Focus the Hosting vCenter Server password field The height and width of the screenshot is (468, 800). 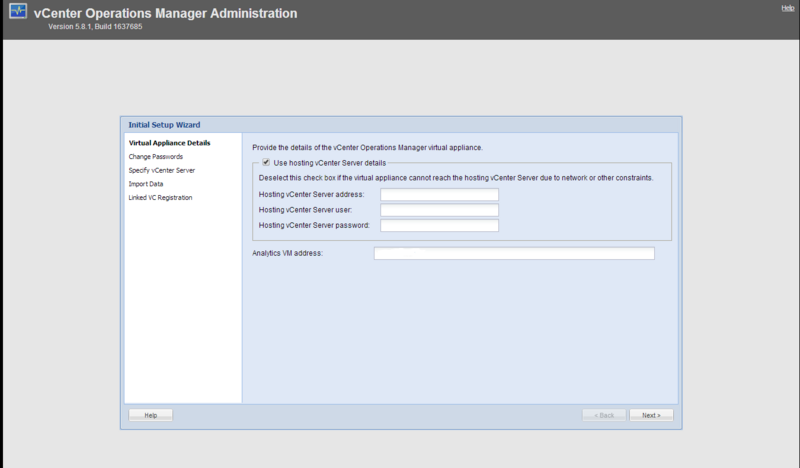pyautogui.click(x=439, y=226)
